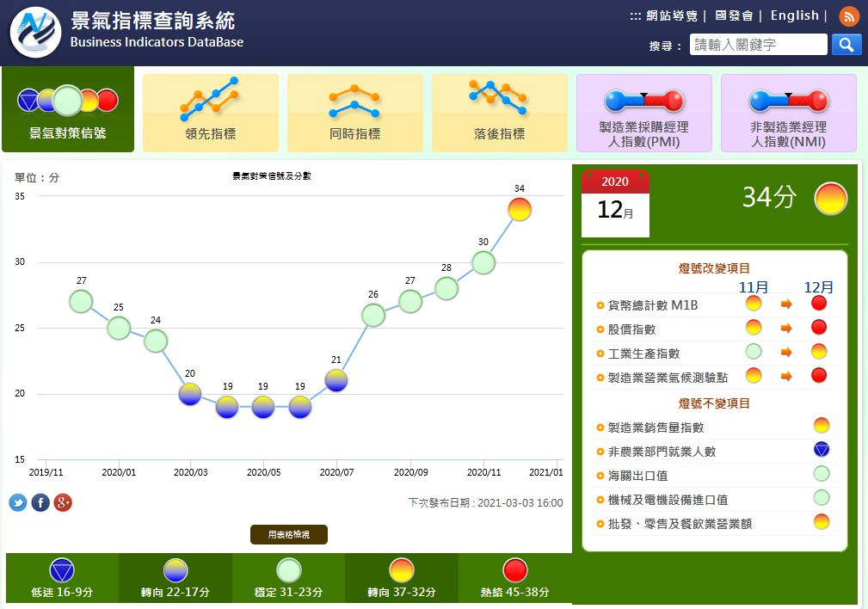
Task: Click the chart point labeled 30
Action: pyautogui.click(x=483, y=262)
